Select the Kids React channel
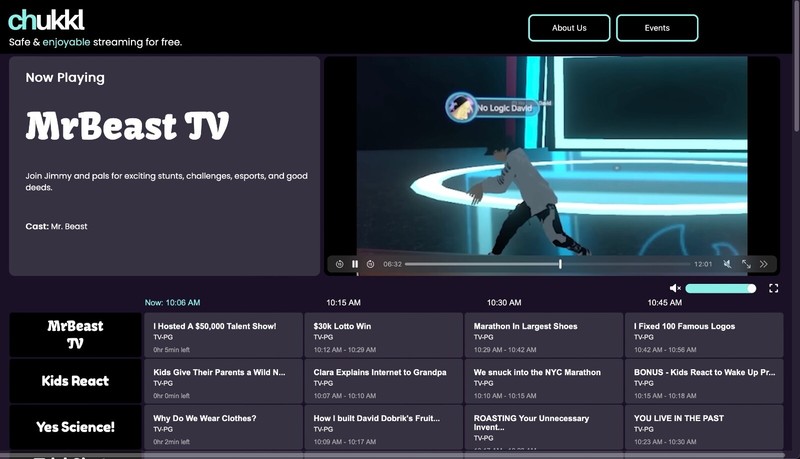Screen dimensions: 800x459 click(x=75, y=381)
